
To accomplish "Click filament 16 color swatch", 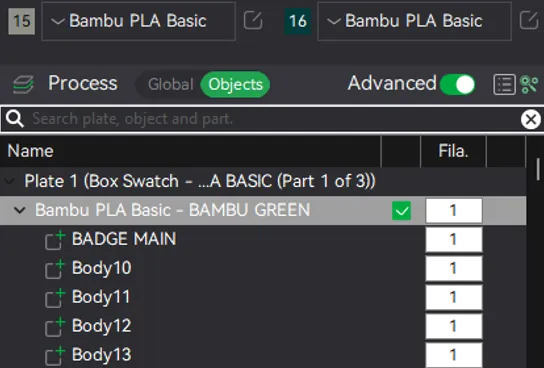I will [x=298, y=22].
